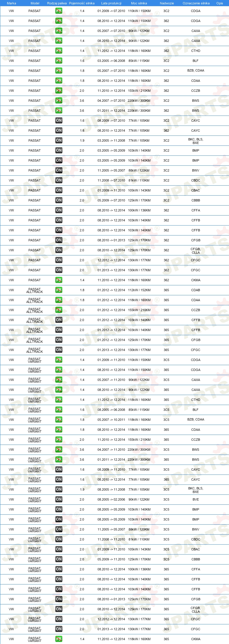The image size is (229, 644).
Task: Click body code 3C5 in the BVE row
Action: click(x=166, y=499)
